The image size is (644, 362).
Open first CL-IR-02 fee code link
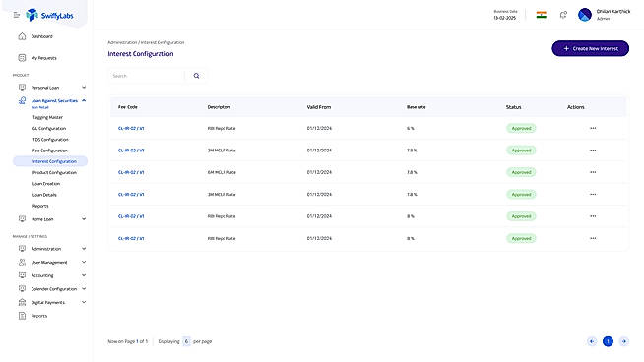pos(131,129)
